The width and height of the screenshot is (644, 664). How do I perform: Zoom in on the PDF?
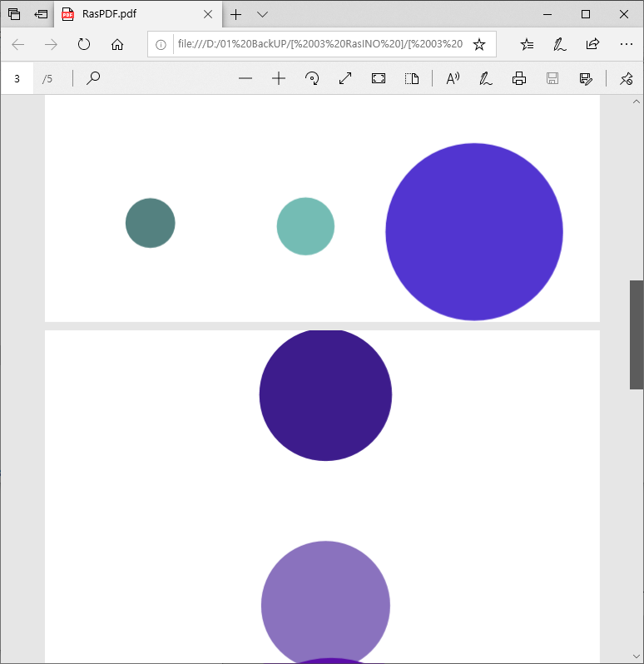(279, 78)
